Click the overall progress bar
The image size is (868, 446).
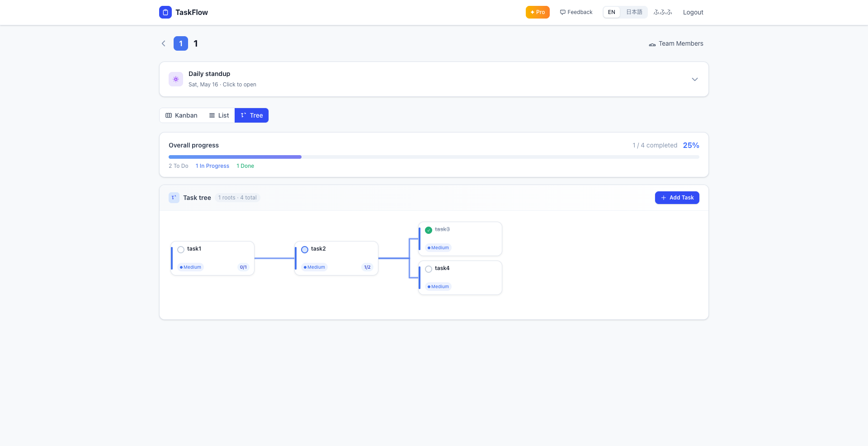point(434,157)
